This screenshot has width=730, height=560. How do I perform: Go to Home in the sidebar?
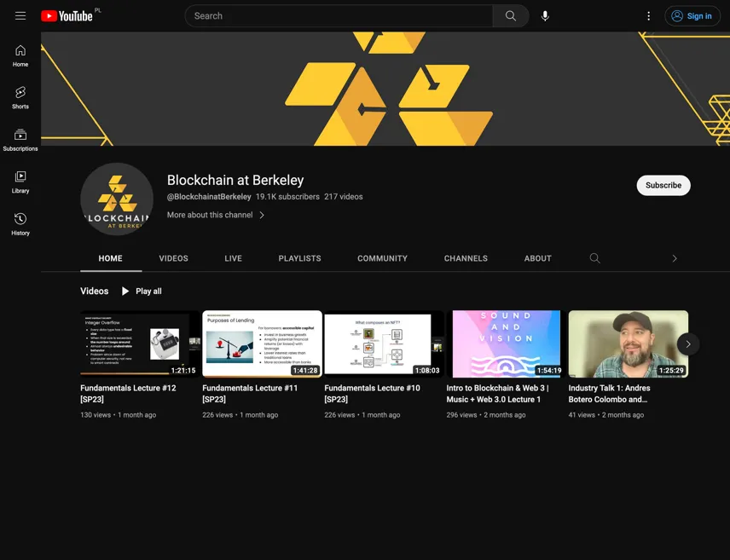tap(20, 56)
